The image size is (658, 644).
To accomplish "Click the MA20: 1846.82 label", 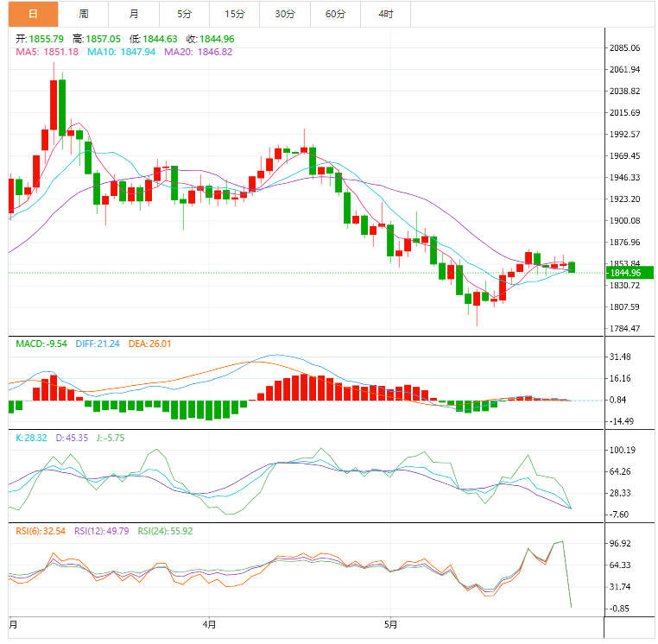I will (x=198, y=52).
